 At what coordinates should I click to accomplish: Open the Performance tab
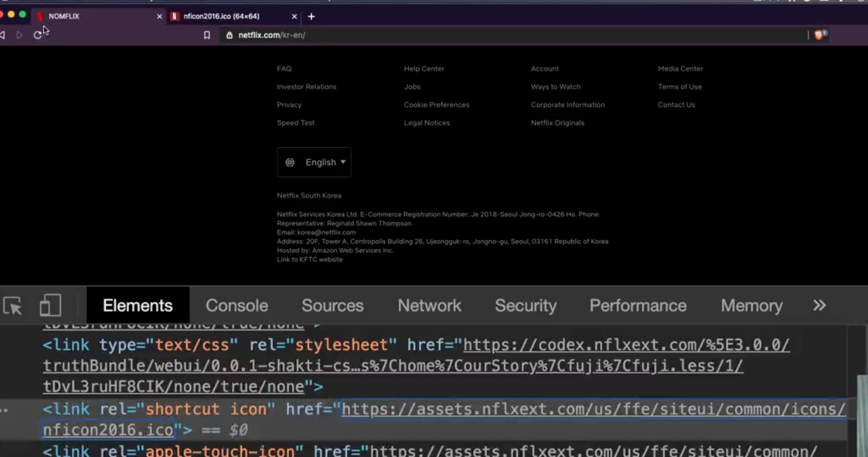pyautogui.click(x=638, y=306)
